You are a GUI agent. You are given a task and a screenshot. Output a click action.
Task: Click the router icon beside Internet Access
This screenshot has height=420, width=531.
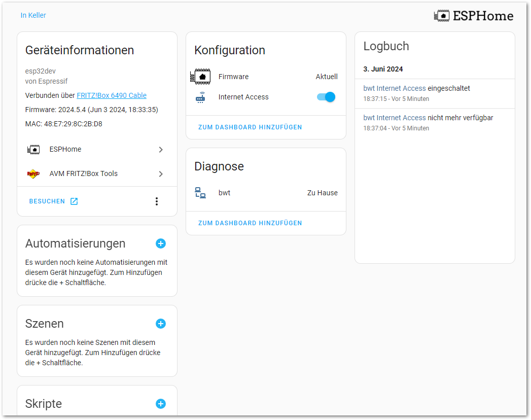200,97
